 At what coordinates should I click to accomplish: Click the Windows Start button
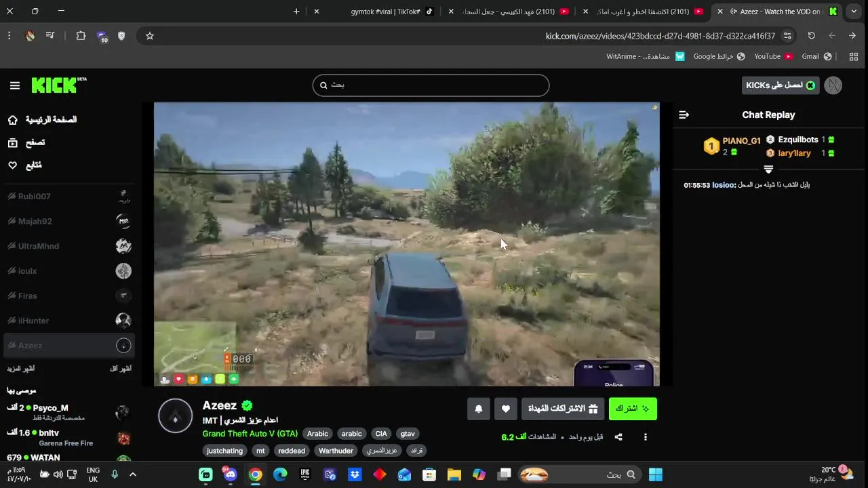click(656, 474)
